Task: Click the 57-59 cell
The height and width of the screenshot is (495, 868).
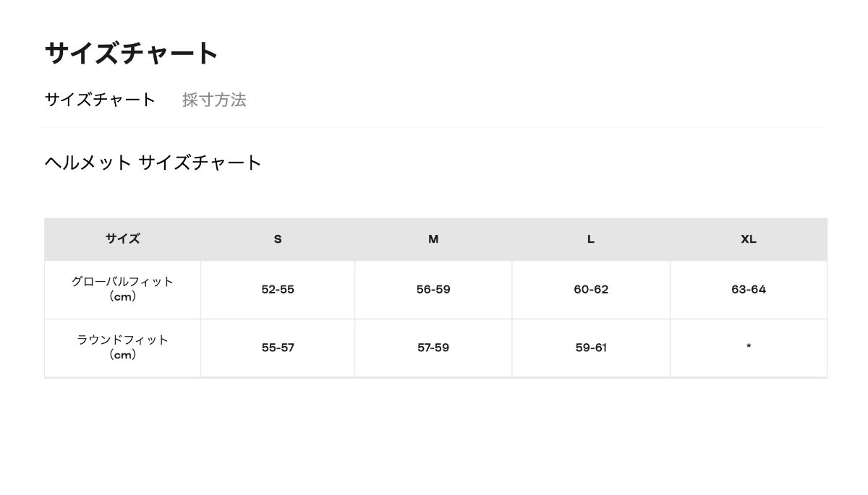Action: coord(433,348)
